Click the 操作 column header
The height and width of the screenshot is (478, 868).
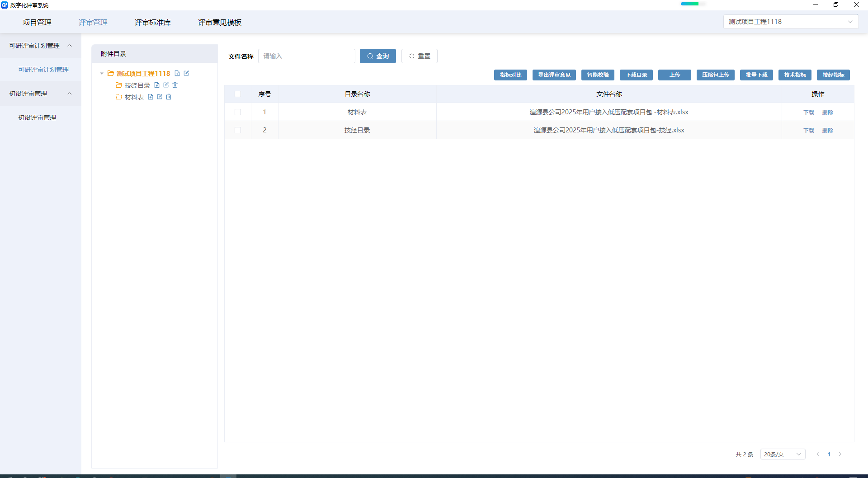click(818, 94)
